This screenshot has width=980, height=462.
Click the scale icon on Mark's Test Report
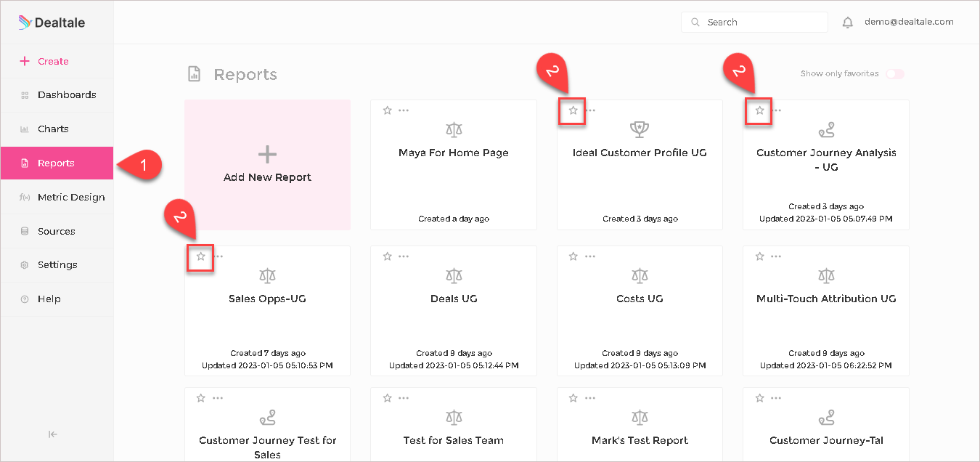pyautogui.click(x=640, y=418)
